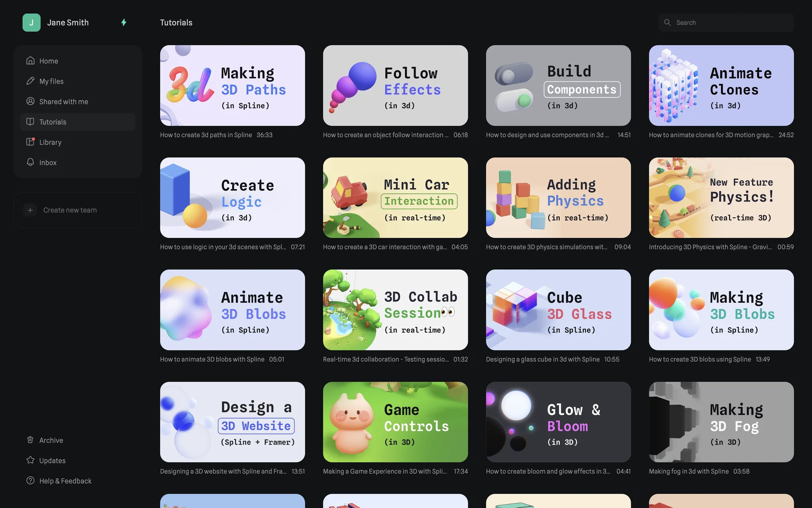Click the green lightning bolt icon

pyautogui.click(x=124, y=22)
